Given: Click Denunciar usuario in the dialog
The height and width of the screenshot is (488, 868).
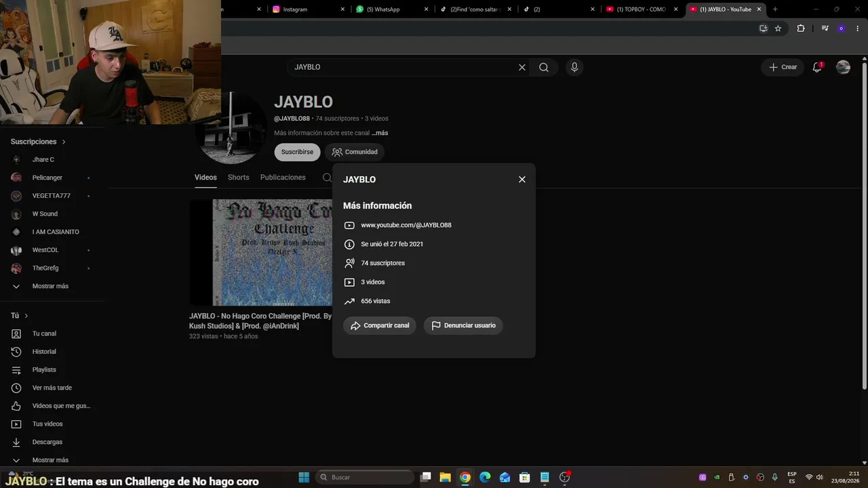Looking at the screenshot, I should [463, 325].
